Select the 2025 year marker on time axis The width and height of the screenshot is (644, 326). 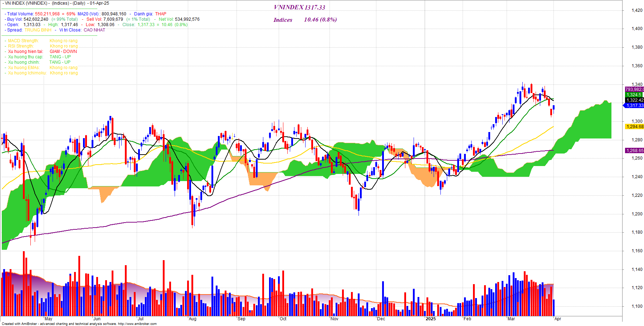pos(430,319)
